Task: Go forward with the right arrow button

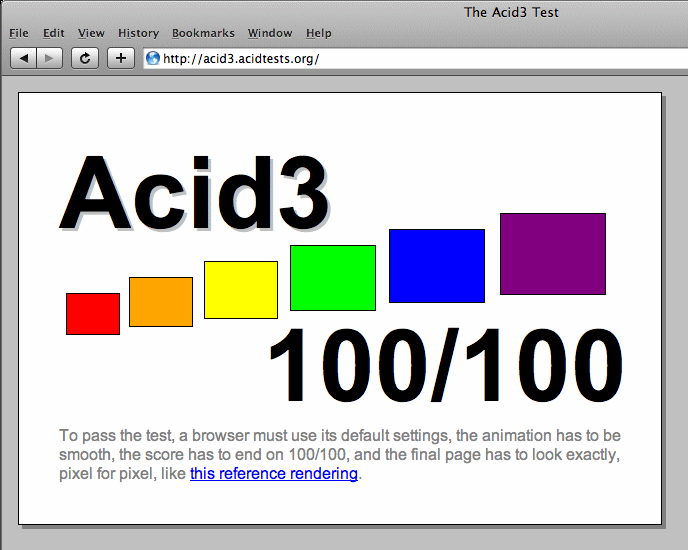Action: [x=50, y=58]
